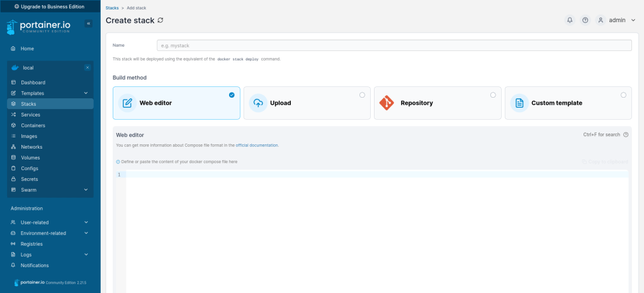Click the stack Name input field
The width and height of the screenshot is (644, 293).
click(394, 45)
